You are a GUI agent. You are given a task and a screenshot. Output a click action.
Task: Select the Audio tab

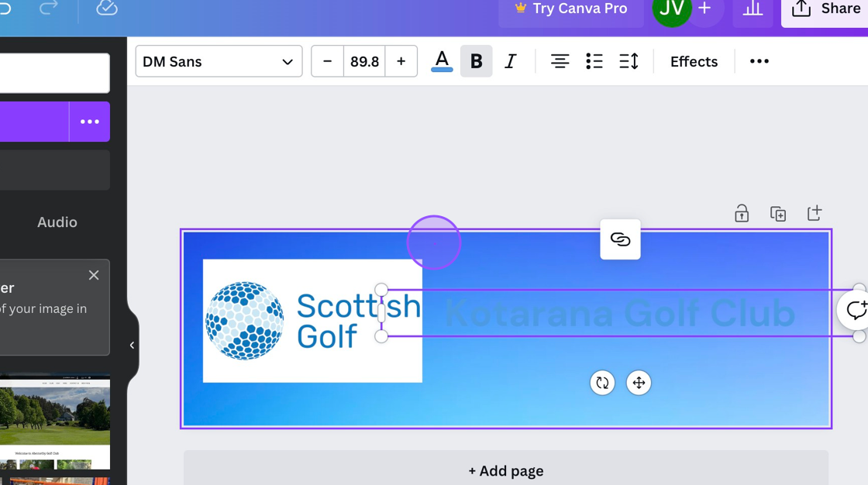coord(57,222)
